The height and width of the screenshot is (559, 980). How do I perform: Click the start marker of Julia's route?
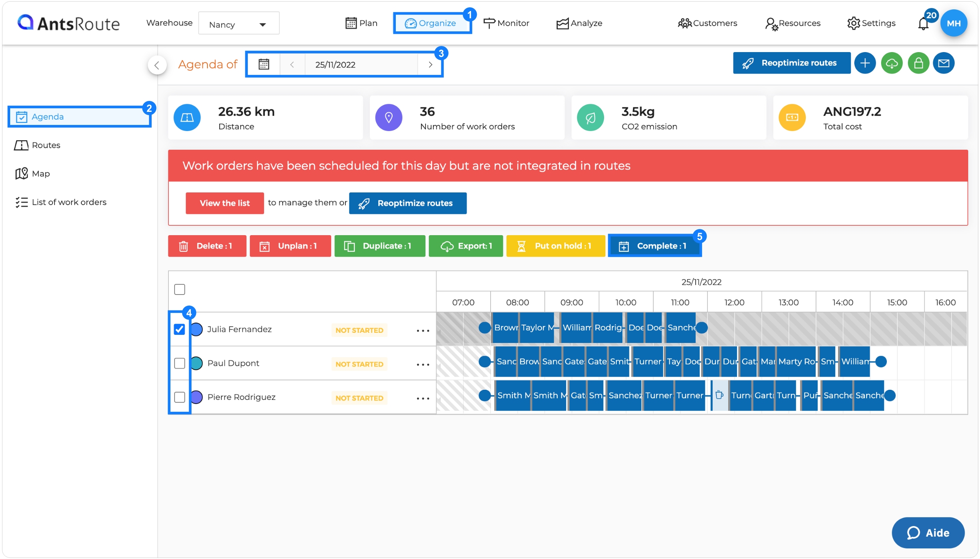point(484,328)
